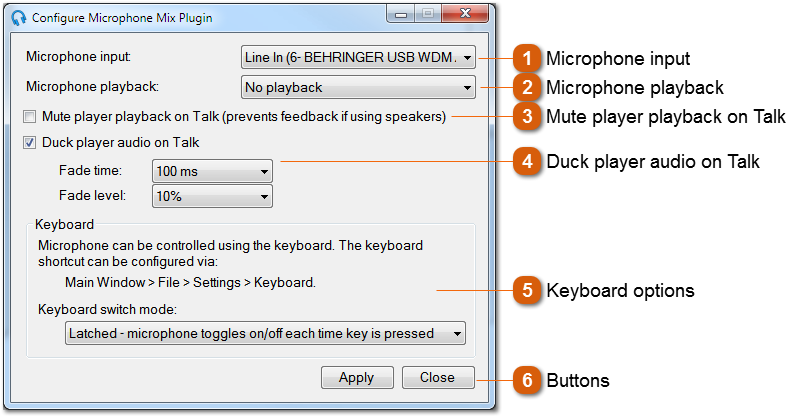
Task: Click the orange number 1 callout badge
Action: click(x=527, y=58)
